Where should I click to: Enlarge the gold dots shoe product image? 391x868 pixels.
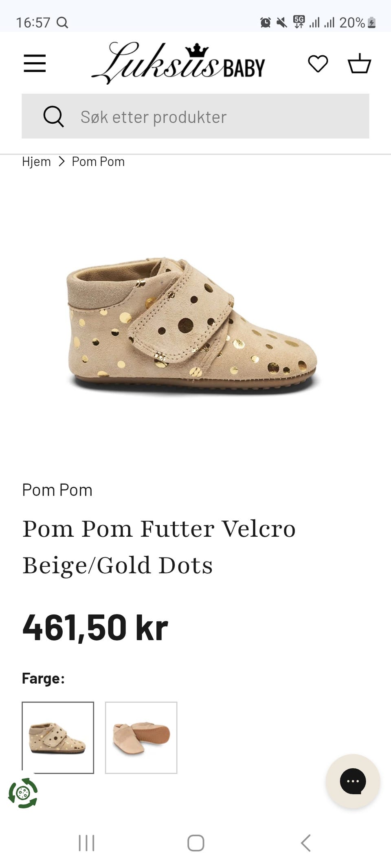pyautogui.click(x=192, y=325)
